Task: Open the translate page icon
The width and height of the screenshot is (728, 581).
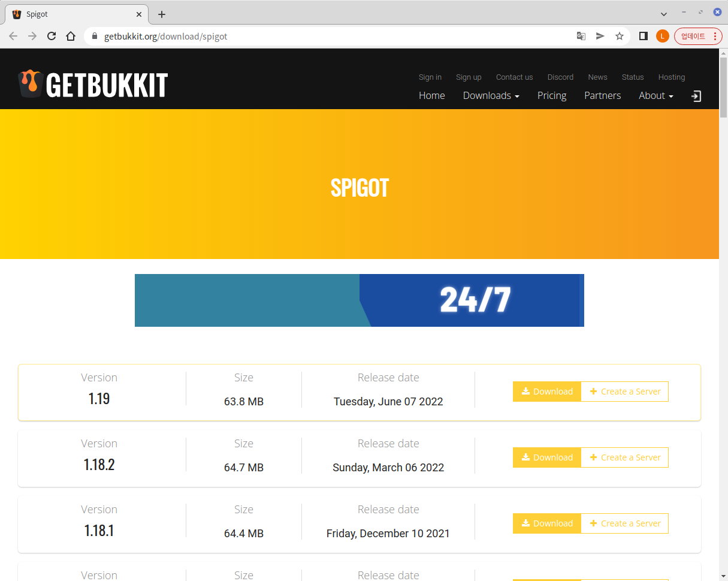Action: 581,36
